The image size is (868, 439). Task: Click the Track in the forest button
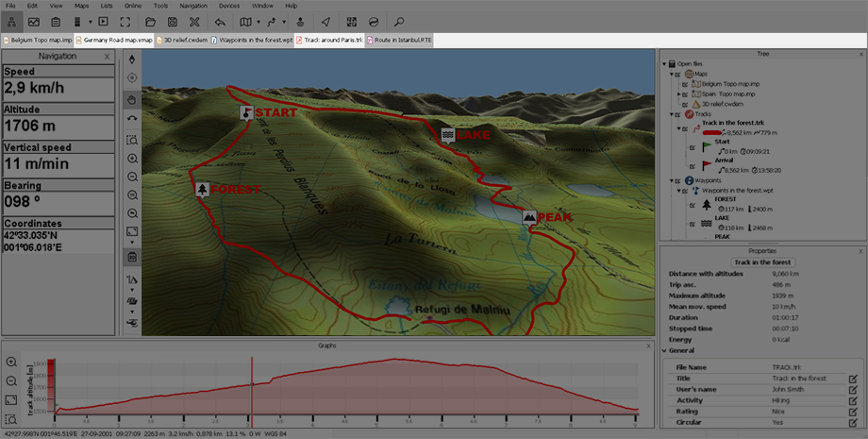coord(762,262)
